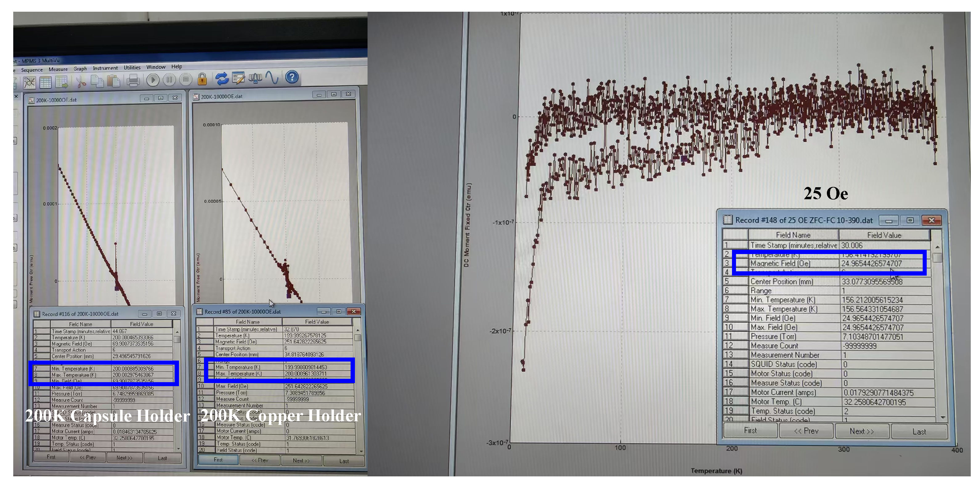The image size is (980, 489).
Task: Click the graph view toolbar icon
Action: pos(29,82)
